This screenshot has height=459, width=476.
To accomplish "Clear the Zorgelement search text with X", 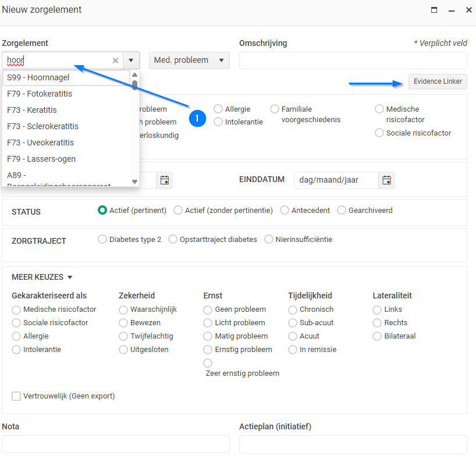I will (x=115, y=61).
